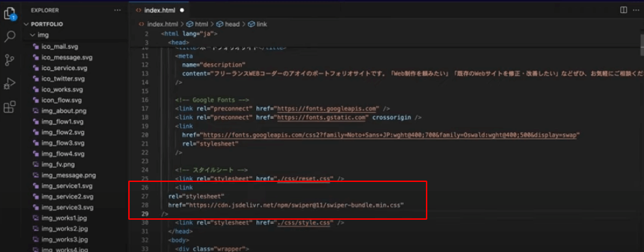The image size is (644, 252).
Task: Open ico_service.svg file
Action: click(x=64, y=68)
